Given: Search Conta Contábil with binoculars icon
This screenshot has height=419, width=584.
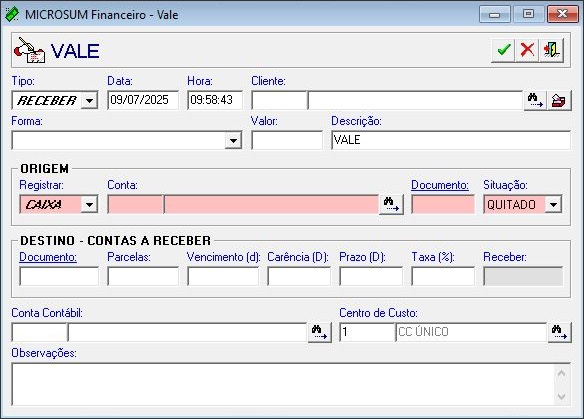Looking at the screenshot, I should tap(320, 332).
